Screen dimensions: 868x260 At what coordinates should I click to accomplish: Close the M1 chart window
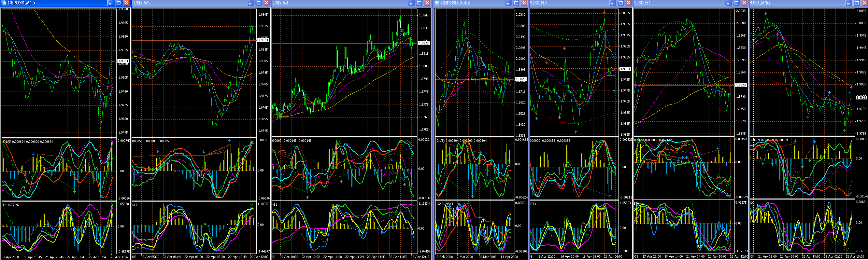[427, 3]
